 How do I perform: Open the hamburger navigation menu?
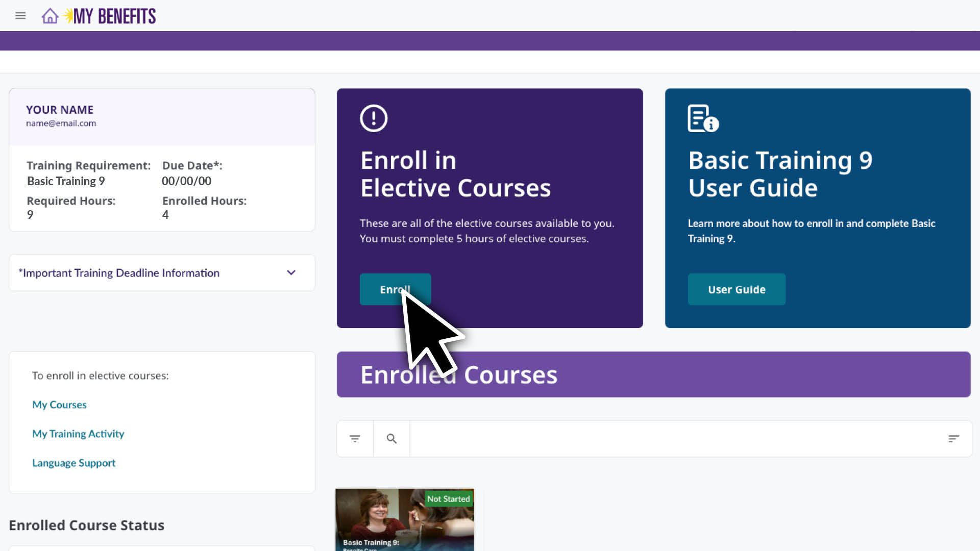[x=20, y=16]
